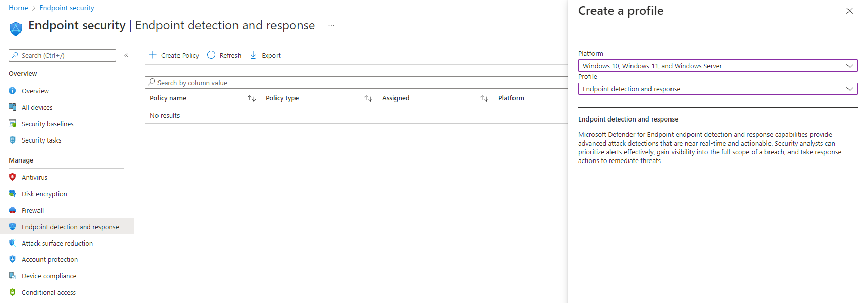Click the Firewall icon
The image size is (868, 303).
click(x=13, y=210)
